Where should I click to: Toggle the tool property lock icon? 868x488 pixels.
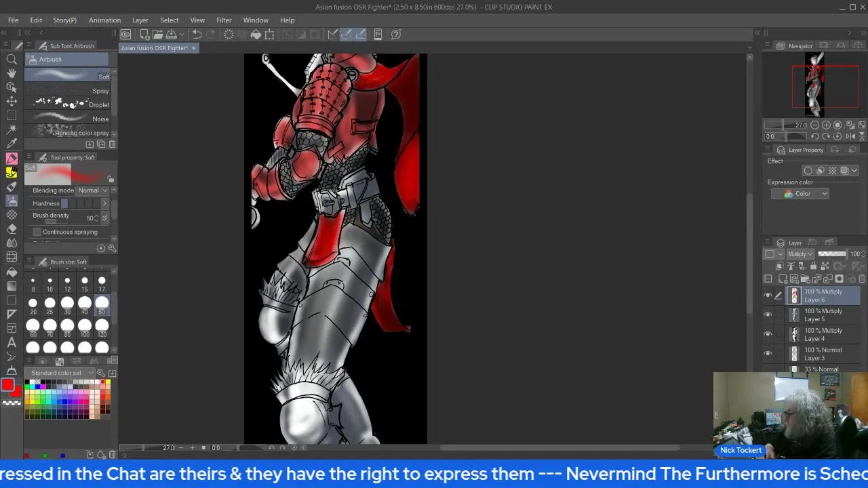111,179
